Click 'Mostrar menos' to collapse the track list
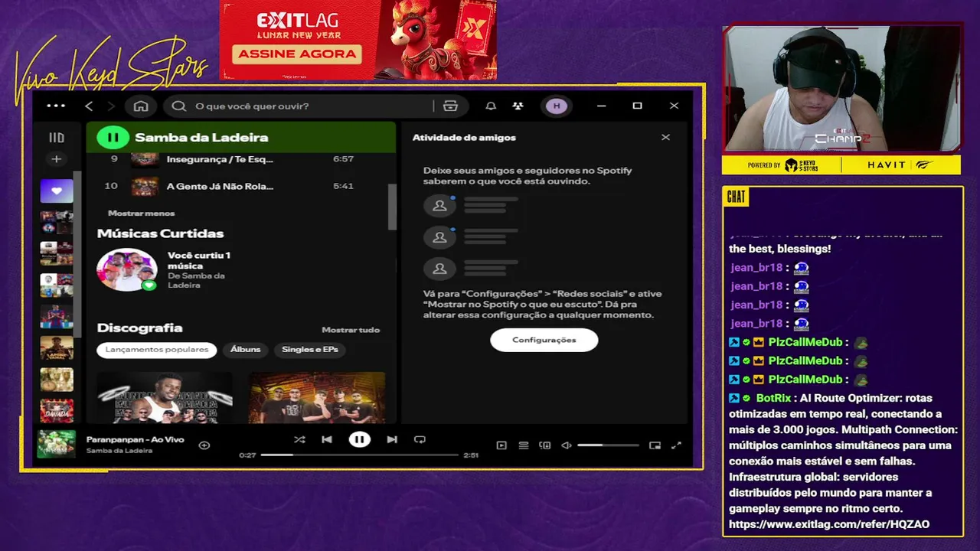Viewport: 980px width, 551px height. (142, 213)
